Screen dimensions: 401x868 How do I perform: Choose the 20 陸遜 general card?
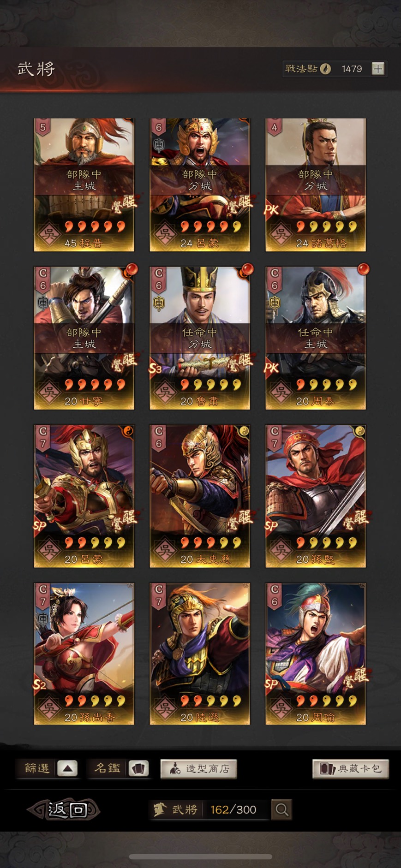click(200, 654)
